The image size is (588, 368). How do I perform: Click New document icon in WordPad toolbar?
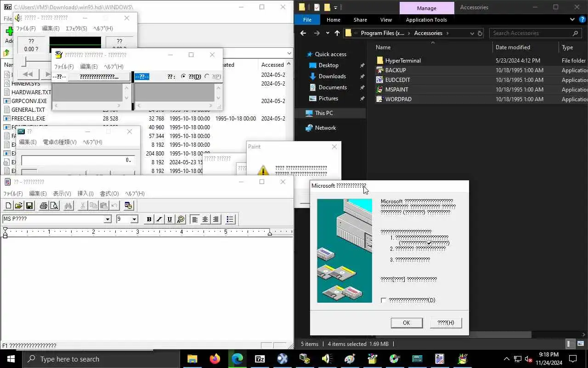coord(8,206)
